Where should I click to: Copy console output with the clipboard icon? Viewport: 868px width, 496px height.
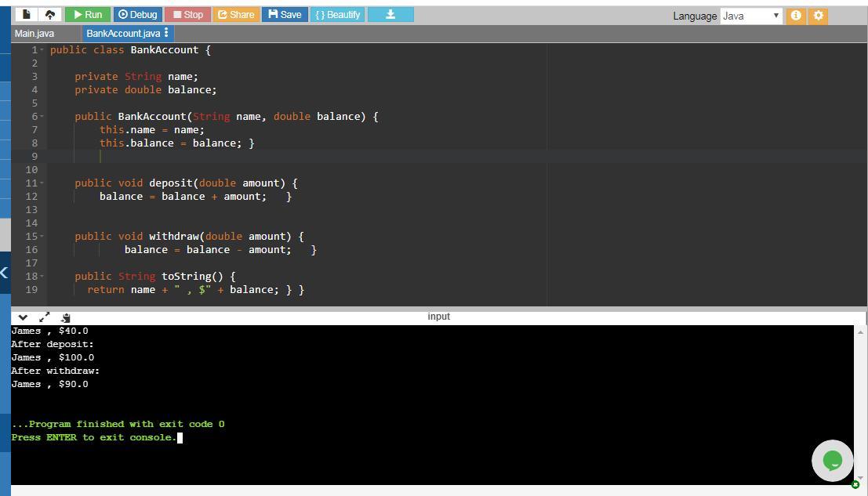coord(65,317)
